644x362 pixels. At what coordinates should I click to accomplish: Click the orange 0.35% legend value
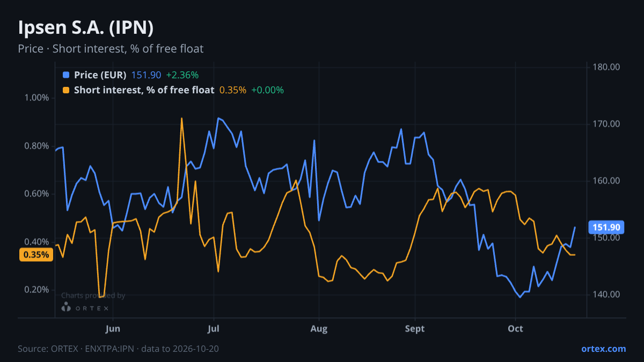pyautogui.click(x=233, y=90)
